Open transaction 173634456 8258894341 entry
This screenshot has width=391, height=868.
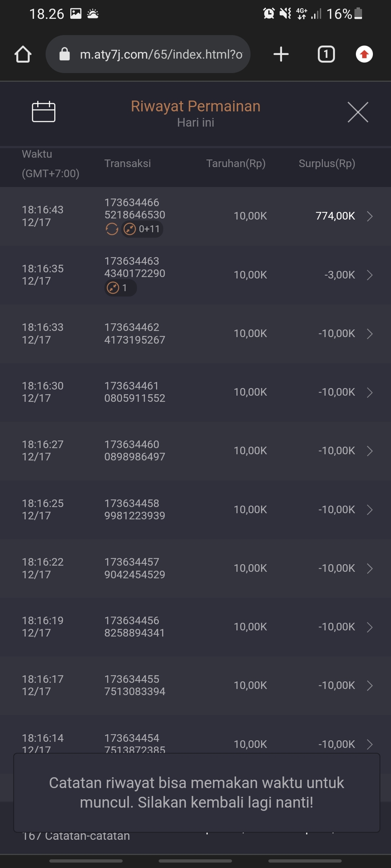point(135,627)
